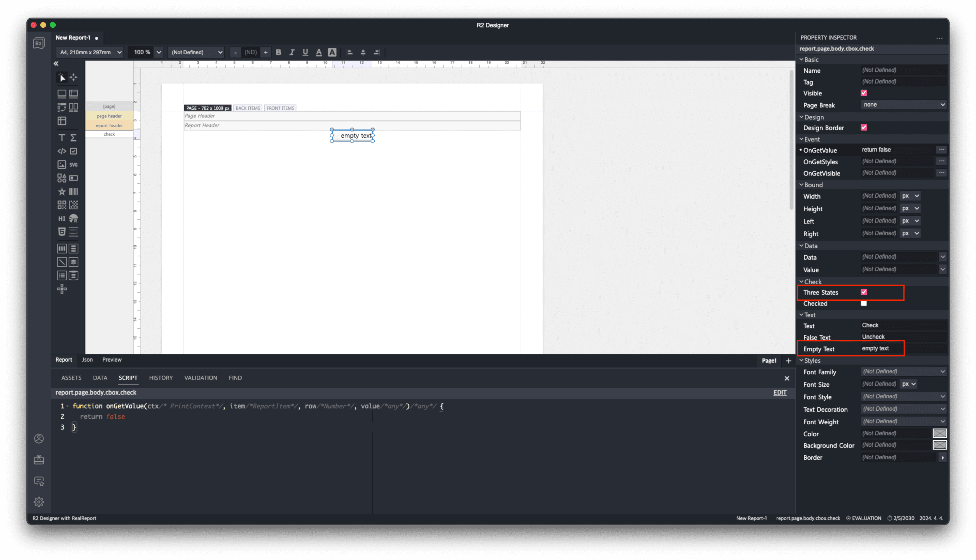Insert the HI chart item
Screen dimensions: 976x560
pyautogui.click(x=62, y=218)
